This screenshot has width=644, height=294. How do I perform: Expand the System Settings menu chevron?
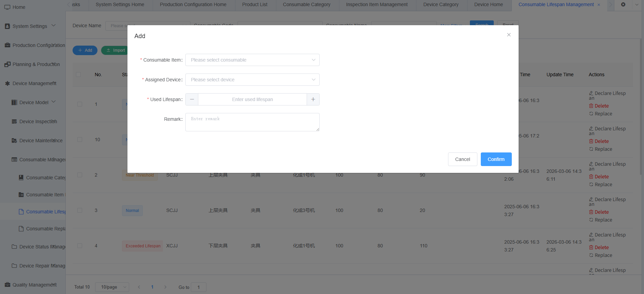[53, 26]
